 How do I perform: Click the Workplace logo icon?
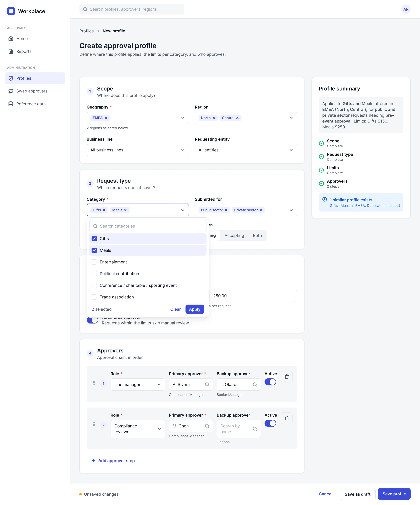point(11,11)
